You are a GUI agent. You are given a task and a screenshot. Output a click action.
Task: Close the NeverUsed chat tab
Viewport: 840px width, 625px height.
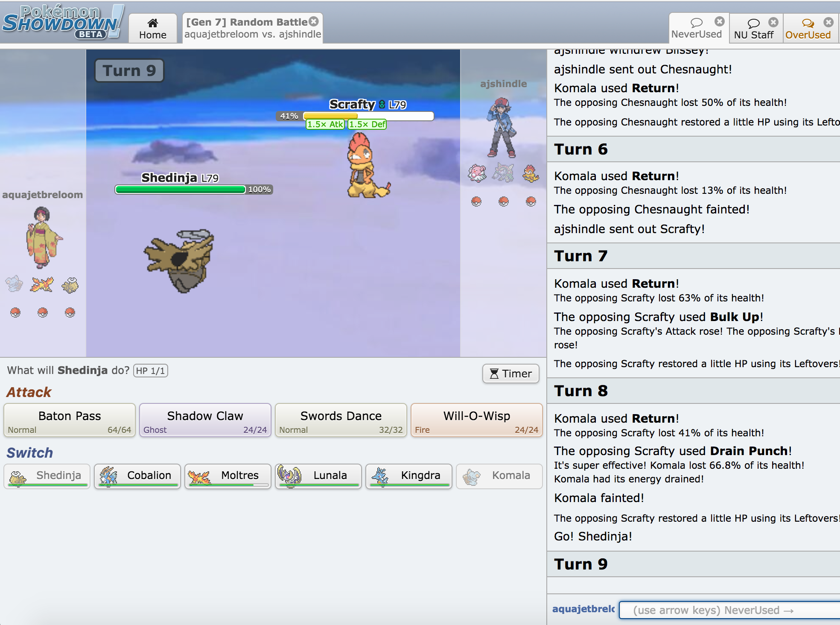pyautogui.click(x=720, y=21)
